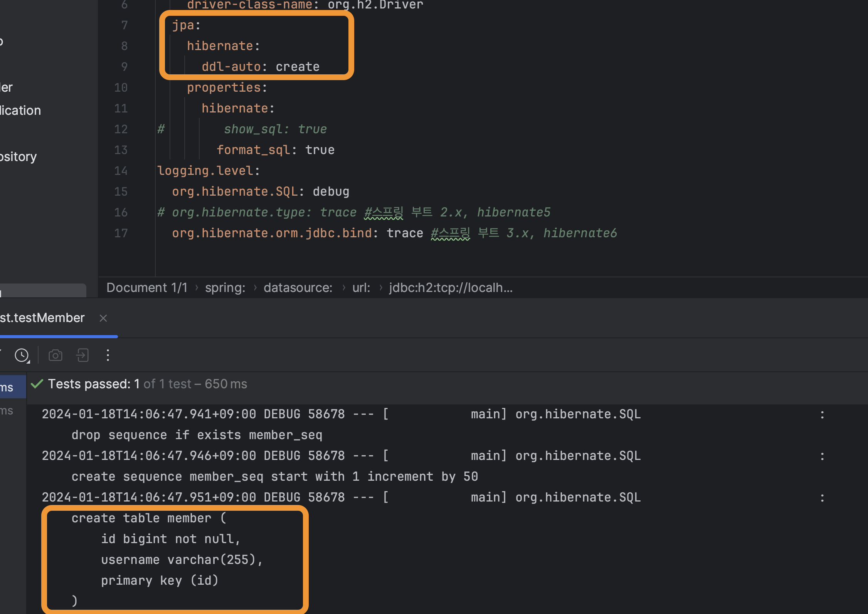Click line number 17 in gutter
Screen dimensions: 868x614
121,233
